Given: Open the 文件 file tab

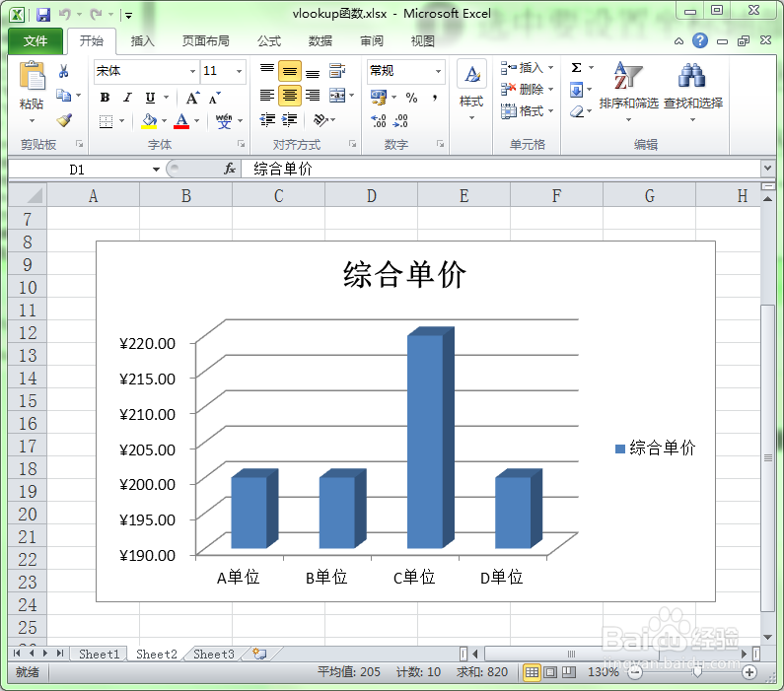Looking at the screenshot, I should coord(36,41).
